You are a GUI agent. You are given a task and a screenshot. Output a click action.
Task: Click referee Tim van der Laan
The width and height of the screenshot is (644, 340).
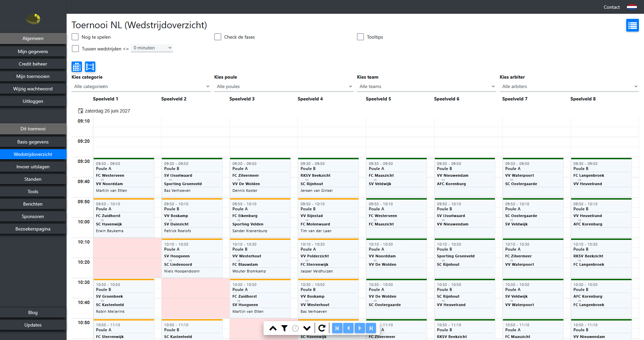tap(316, 231)
